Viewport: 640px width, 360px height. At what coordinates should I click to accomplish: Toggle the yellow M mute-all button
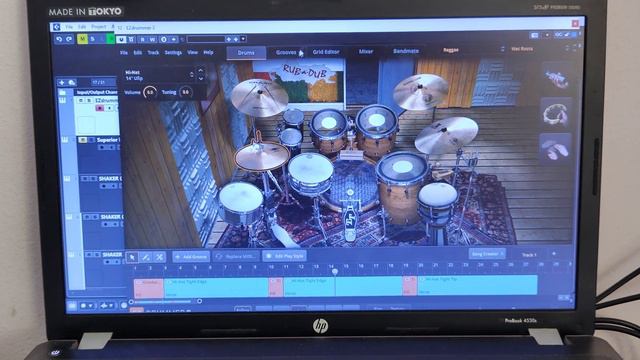(82, 39)
